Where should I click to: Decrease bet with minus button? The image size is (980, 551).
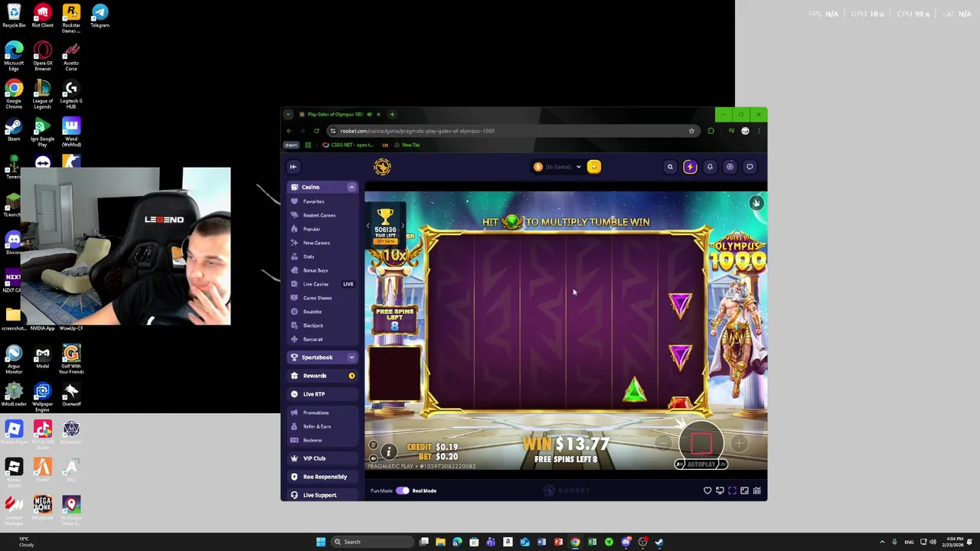(x=663, y=443)
